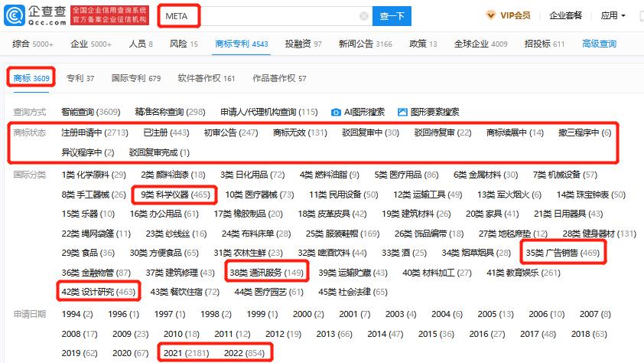
Task: Filter by 1类 化学原料 (29)
Action: click(94, 175)
